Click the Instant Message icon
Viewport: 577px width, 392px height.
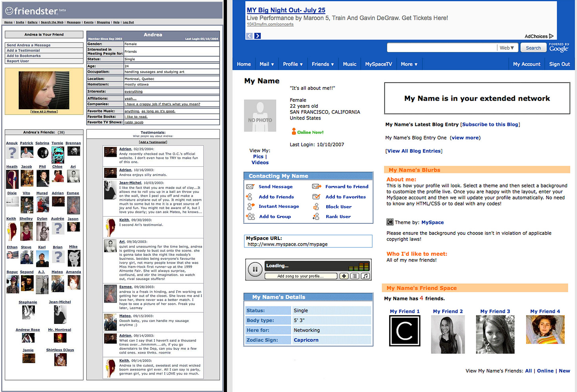click(x=250, y=206)
